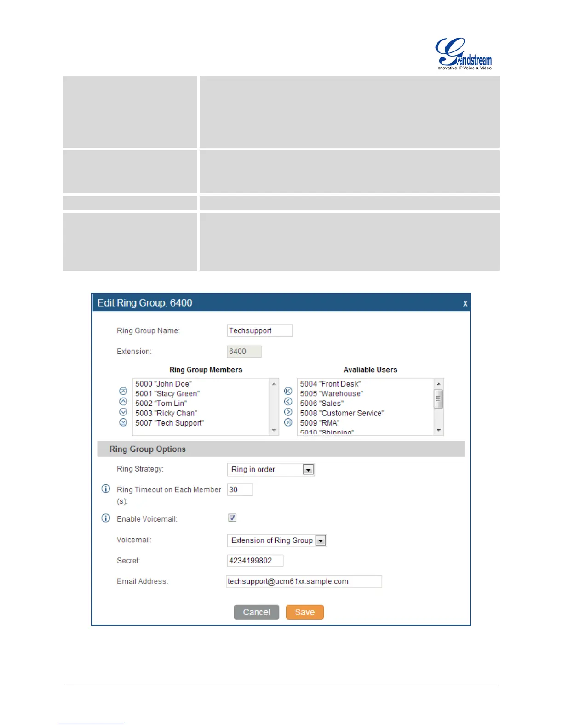563x728 pixels.
Task: Show info for Ring Timeout on Each Member
Action: click(106, 489)
